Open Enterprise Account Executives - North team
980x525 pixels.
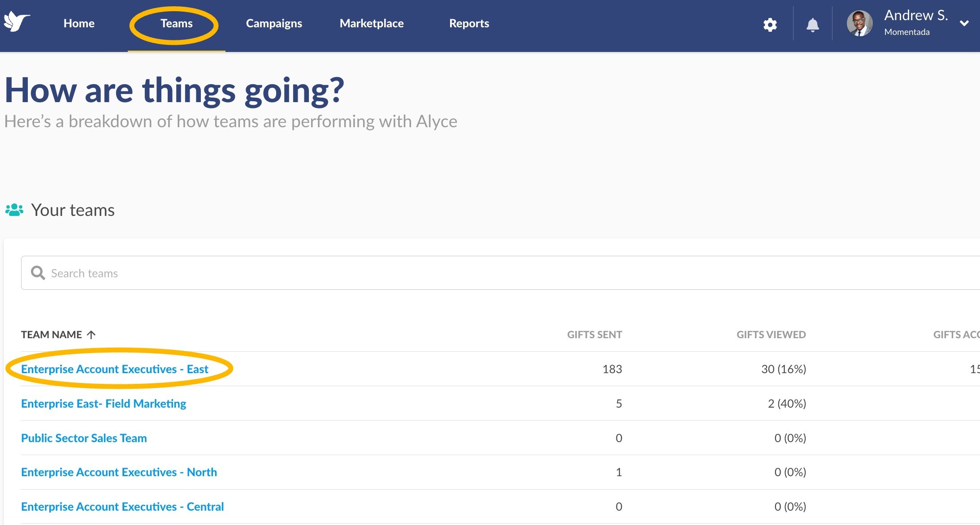(119, 472)
